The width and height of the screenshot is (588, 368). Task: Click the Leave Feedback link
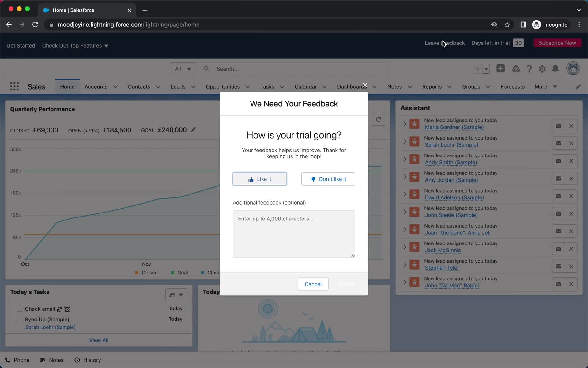445,43
